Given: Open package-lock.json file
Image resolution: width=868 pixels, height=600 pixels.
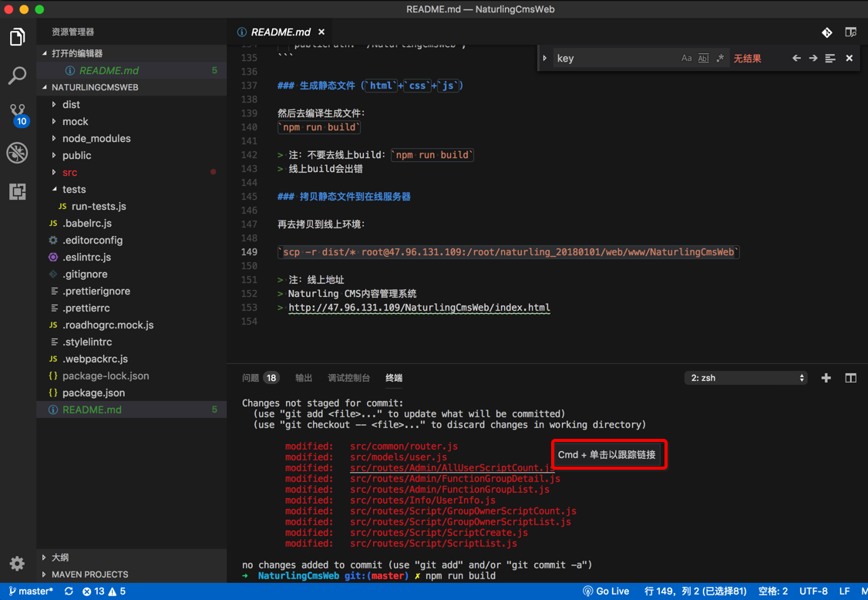Looking at the screenshot, I should pyautogui.click(x=131, y=376).
